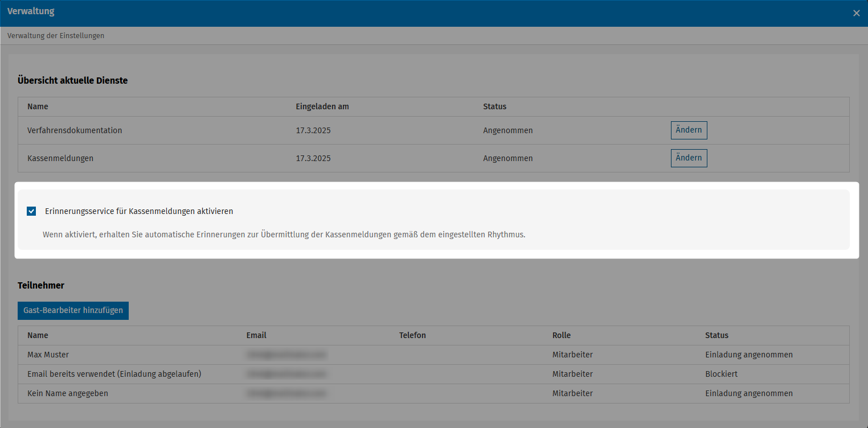Click the Teilnehmer section heading
This screenshot has height=428, width=868.
[x=41, y=285]
